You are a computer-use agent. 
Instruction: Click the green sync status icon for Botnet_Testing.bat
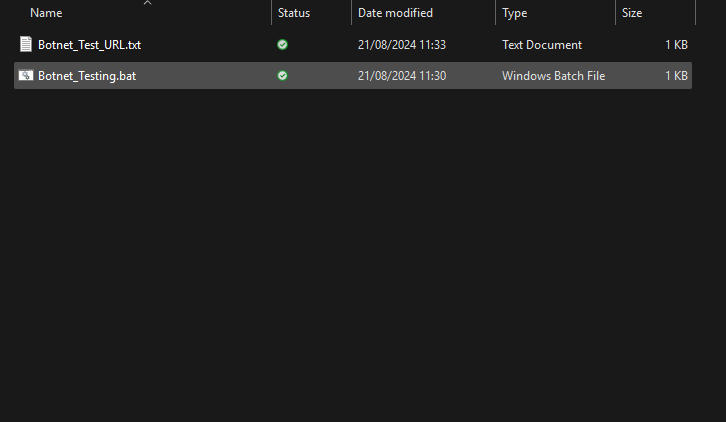click(282, 76)
